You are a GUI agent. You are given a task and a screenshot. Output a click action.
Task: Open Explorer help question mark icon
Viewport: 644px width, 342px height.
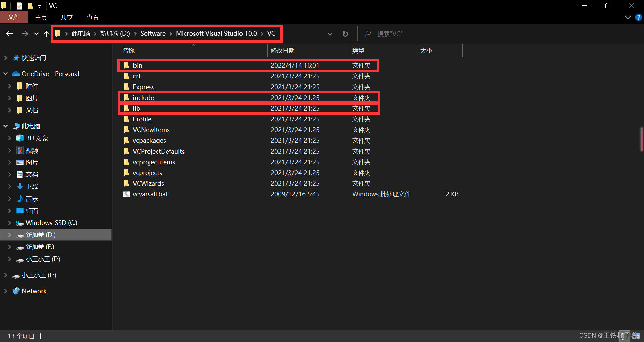(638, 17)
